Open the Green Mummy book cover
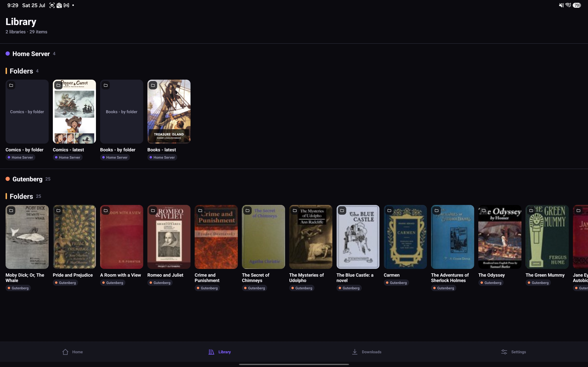588x367 pixels. pyautogui.click(x=547, y=237)
